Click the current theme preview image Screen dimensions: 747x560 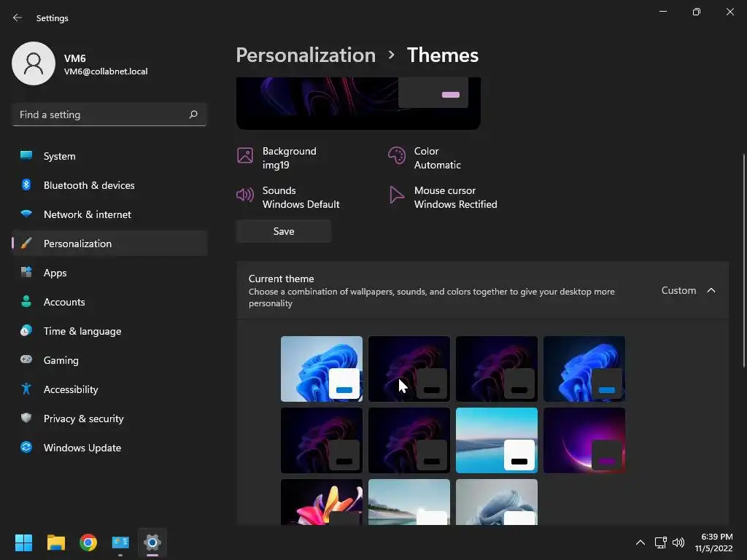click(x=358, y=103)
